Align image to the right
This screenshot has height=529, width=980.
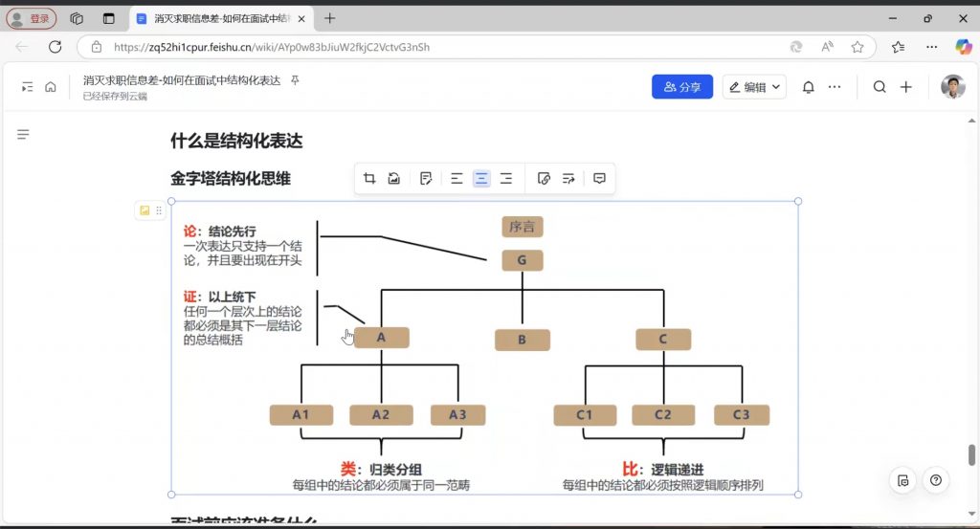(506, 179)
